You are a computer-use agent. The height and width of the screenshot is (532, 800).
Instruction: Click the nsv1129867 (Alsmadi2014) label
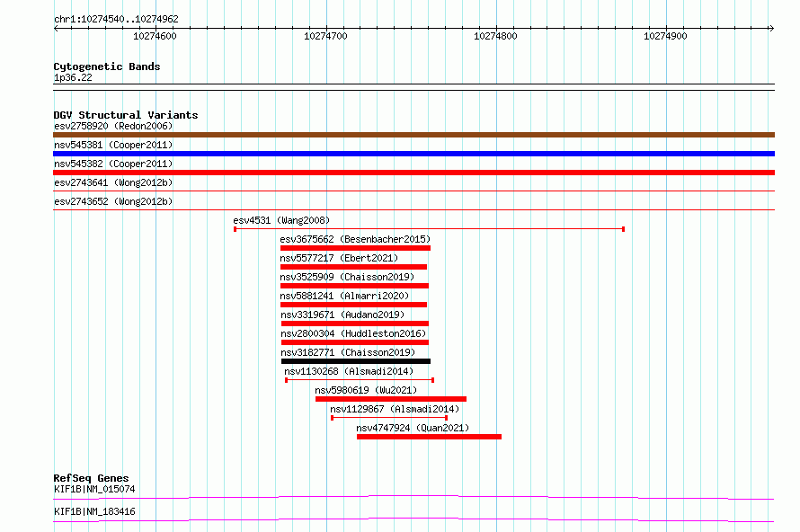click(x=395, y=409)
